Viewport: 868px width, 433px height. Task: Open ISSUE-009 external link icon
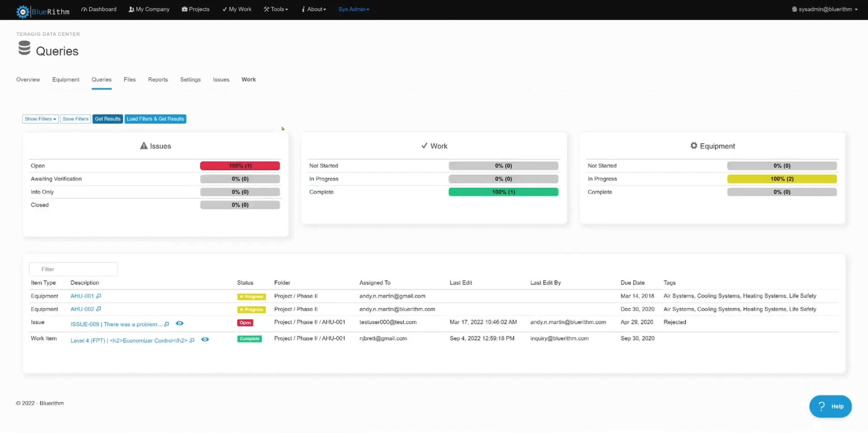click(x=166, y=324)
